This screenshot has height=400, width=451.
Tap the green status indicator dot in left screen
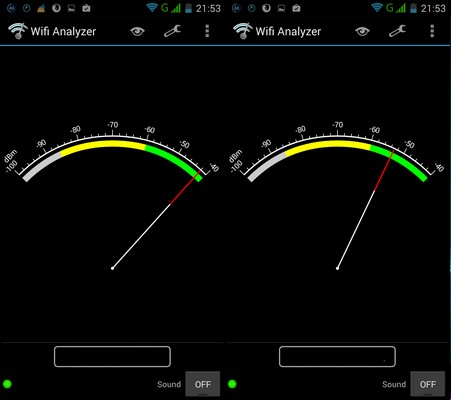click(7, 384)
